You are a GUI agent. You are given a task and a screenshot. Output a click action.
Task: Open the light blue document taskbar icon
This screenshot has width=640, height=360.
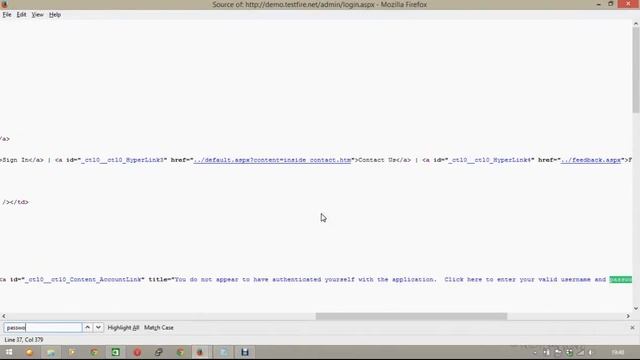(x=224, y=352)
